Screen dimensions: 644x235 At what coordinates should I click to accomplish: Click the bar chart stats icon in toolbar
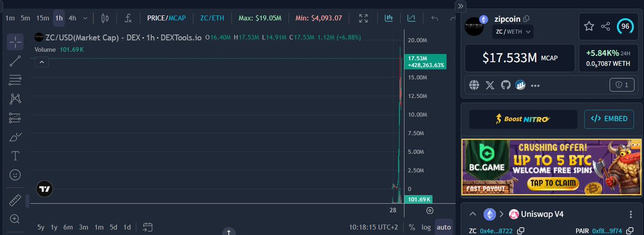point(412,18)
